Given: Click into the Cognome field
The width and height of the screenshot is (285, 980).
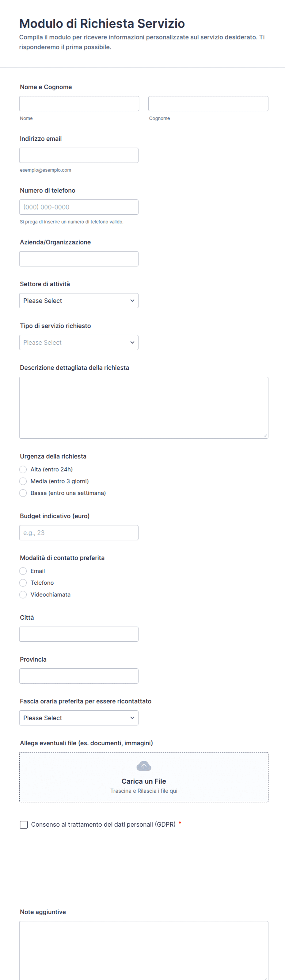Looking at the screenshot, I should click(x=208, y=103).
